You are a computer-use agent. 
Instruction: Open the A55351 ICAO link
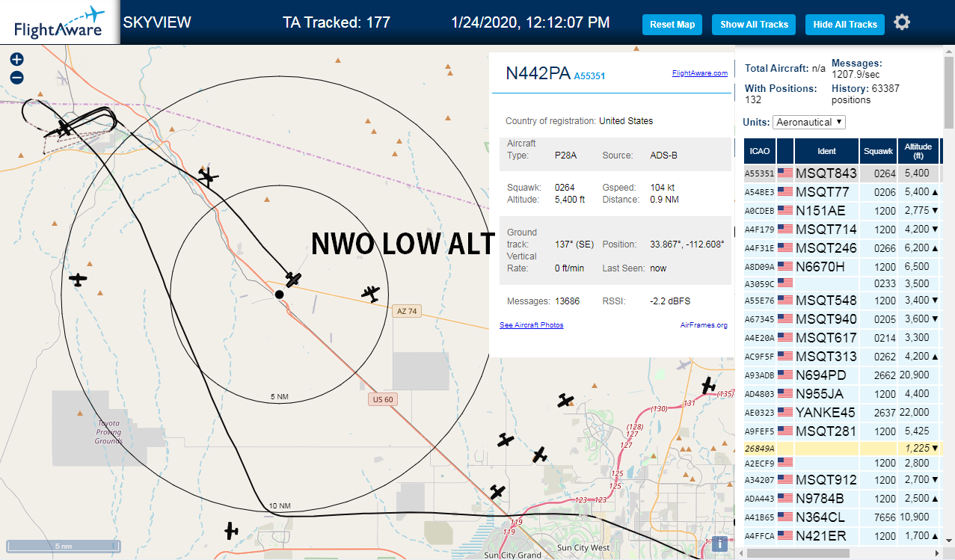[x=589, y=76]
